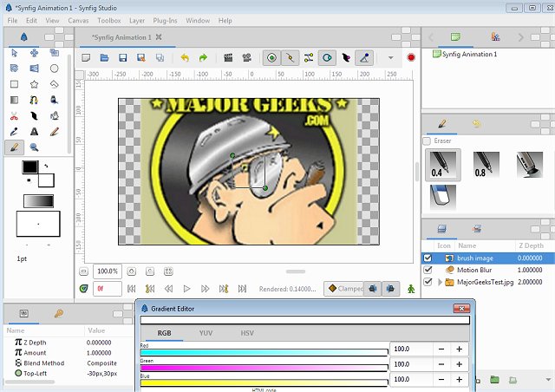This screenshot has width=555, height=392.
Task: Select the Circle tool in toolbox
Action: tap(54, 69)
